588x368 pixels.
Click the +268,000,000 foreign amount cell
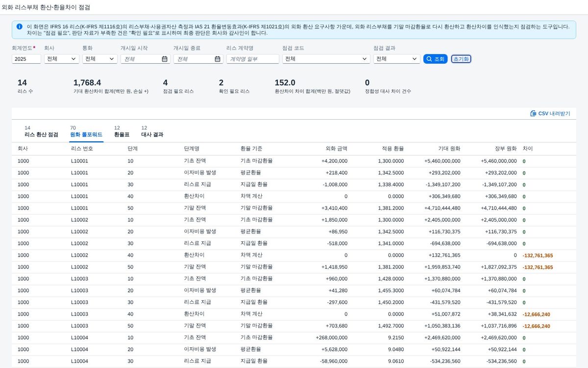tap(332, 338)
